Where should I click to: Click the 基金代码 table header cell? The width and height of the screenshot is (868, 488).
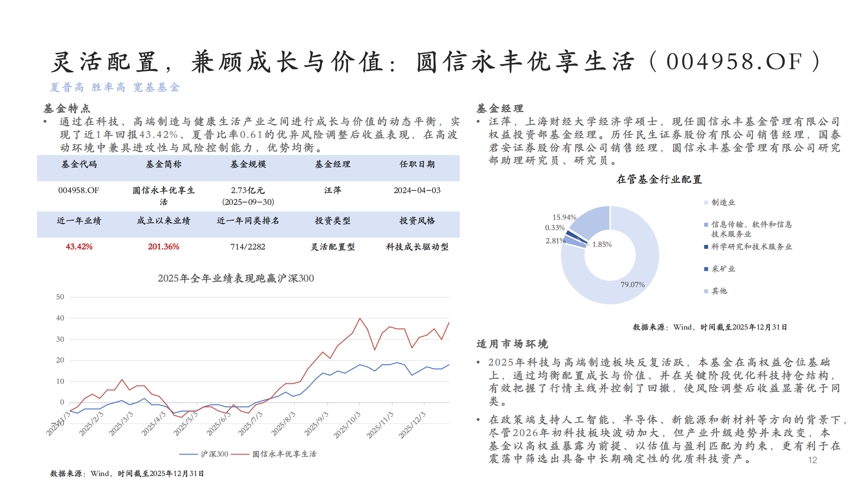[79, 164]
